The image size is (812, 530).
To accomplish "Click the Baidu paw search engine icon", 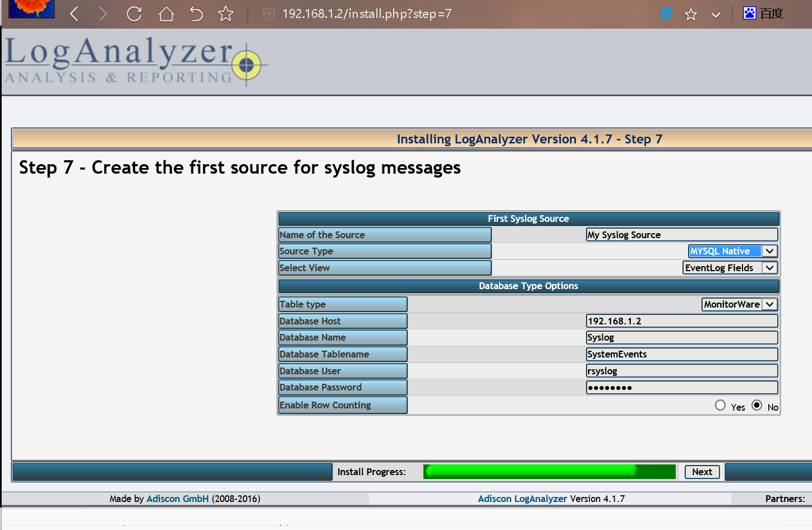I will point(750,13).
